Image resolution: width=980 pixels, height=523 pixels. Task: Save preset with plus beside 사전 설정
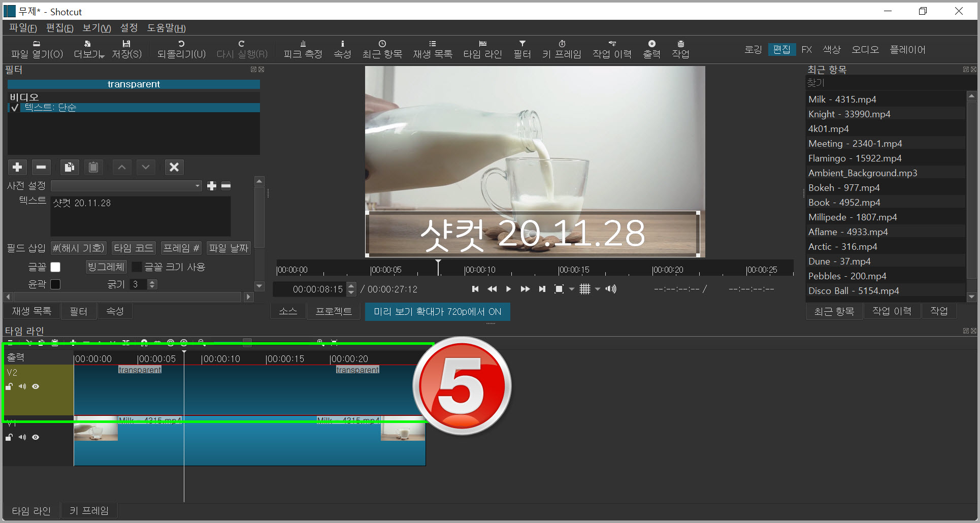click(x=212, y=186)
